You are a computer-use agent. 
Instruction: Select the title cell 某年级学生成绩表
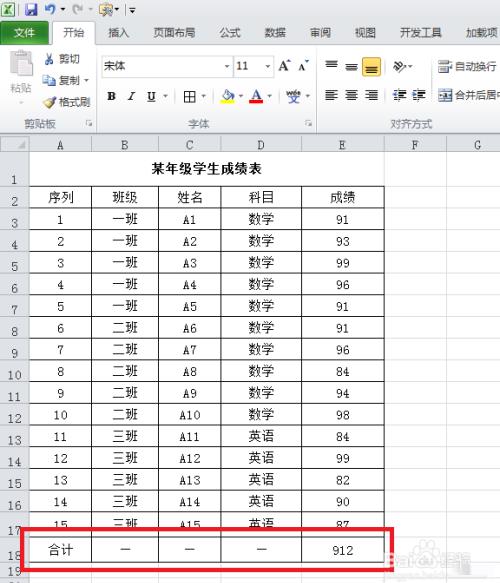(206, 169)
